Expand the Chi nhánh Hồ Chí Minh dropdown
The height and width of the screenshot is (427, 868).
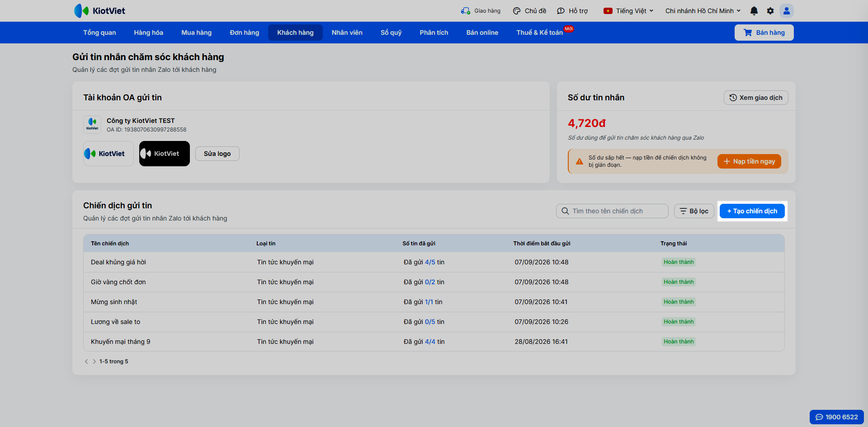tap(703, 11)
